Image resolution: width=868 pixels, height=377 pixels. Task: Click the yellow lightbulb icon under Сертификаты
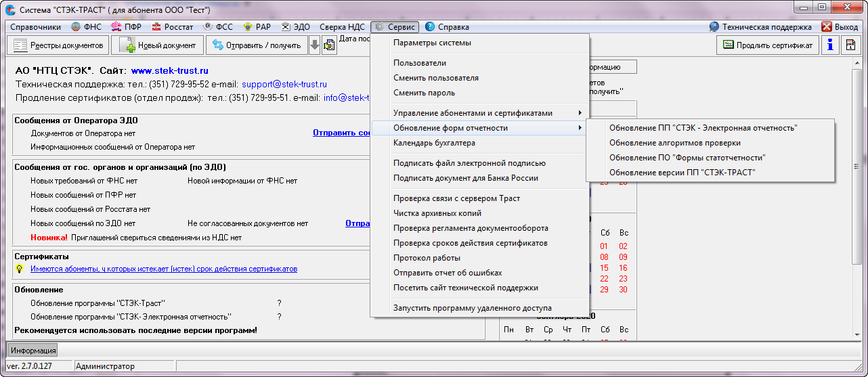(20, 269)
